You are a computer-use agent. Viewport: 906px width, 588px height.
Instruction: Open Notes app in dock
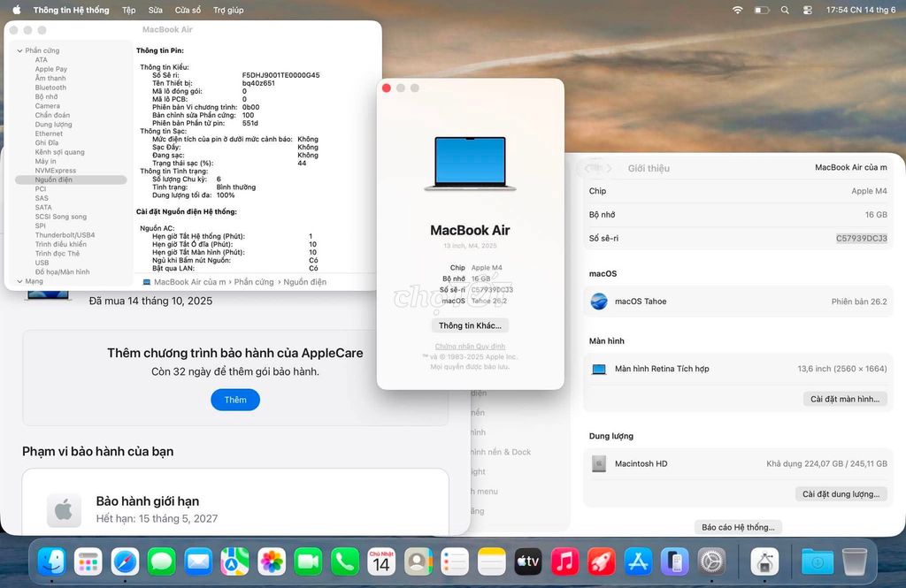pyautogui.click(x=492, y=561)
